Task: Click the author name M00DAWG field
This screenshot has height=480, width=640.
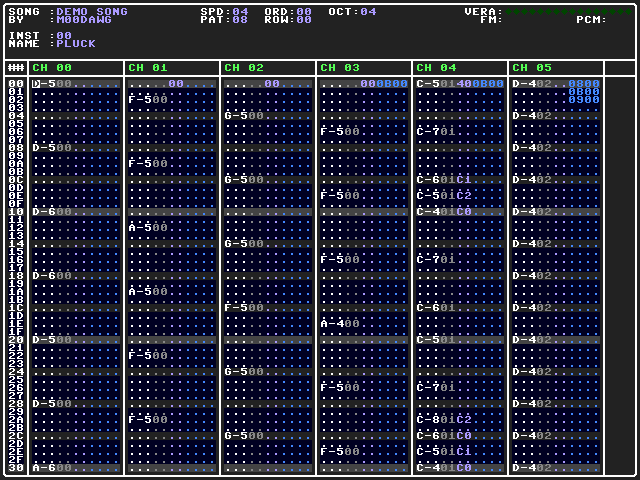Action: 84,20
